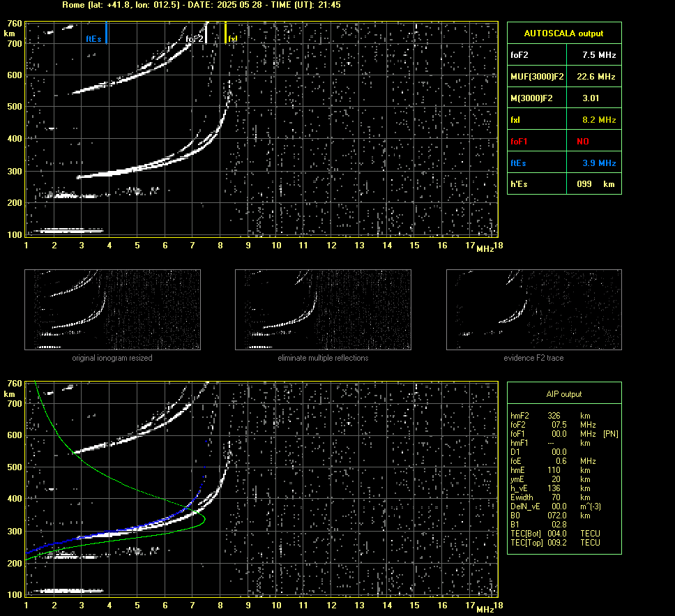Click the blue ftEs marker line
Image resolution: width=675 pixels, height=616 pixels.
[x=106, y=33]
